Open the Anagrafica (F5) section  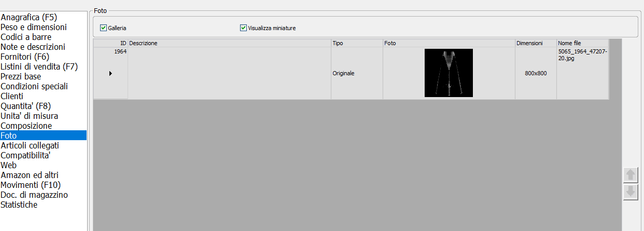click(x=29, y=17)
